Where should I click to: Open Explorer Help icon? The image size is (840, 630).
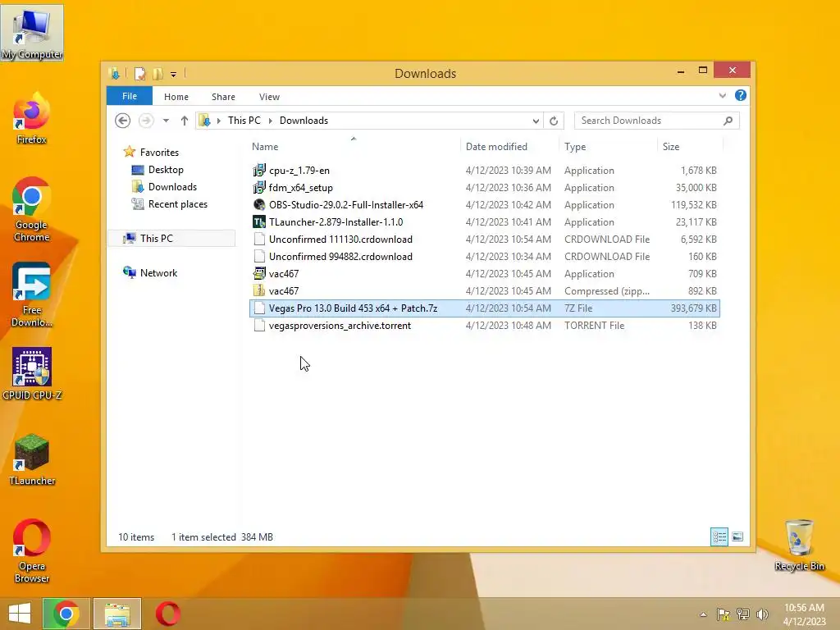(x=741, y=95)
